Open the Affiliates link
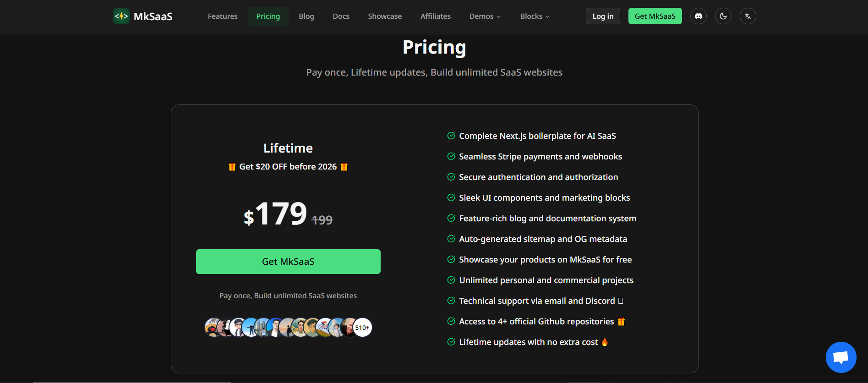This screenshot has width=868, height=383. pyautogui.click(x=435, y=16)
